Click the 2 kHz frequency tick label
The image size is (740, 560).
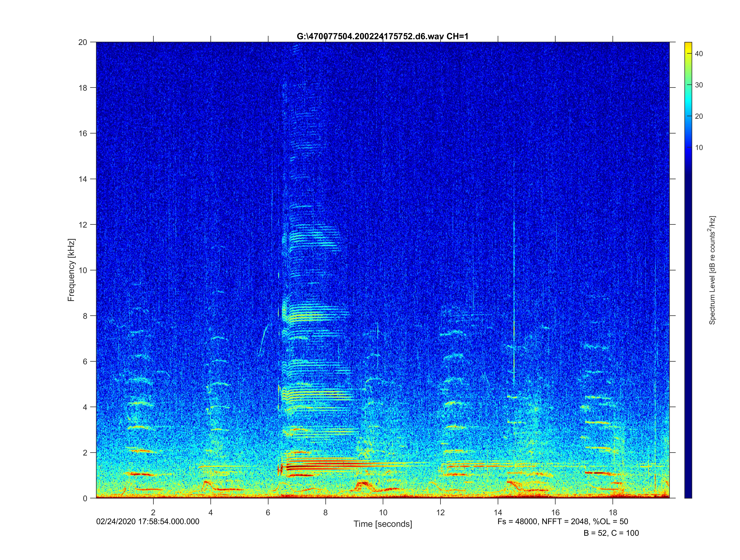point(85,453)
